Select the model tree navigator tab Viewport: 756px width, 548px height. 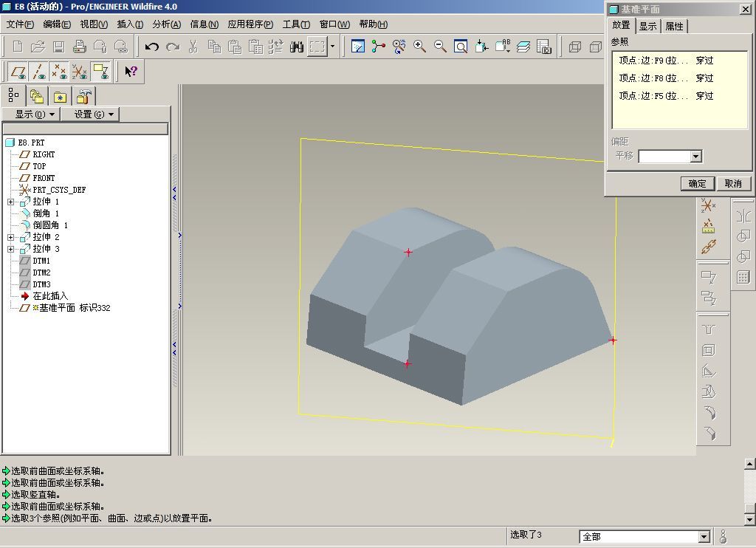click(13, 95)
